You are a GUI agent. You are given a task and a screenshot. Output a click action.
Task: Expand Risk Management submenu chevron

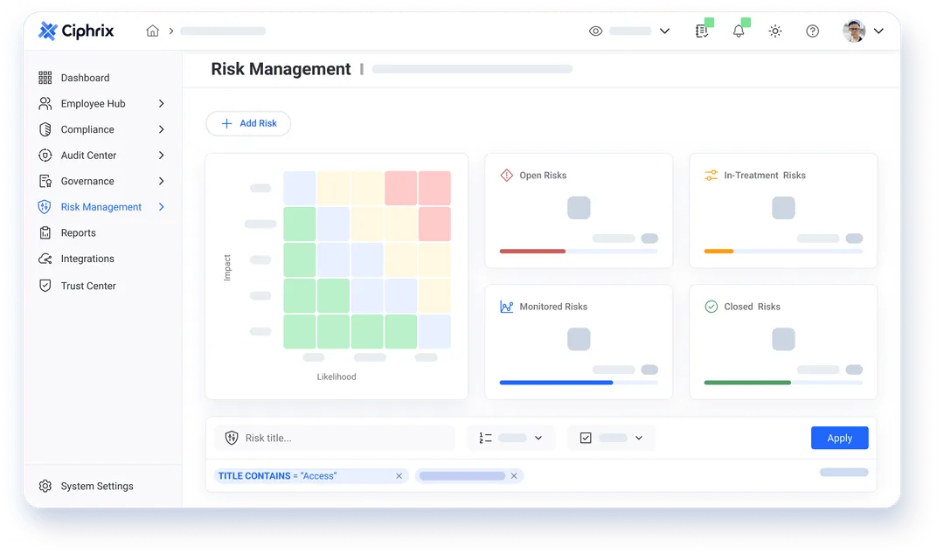pyautogui.click(x=162, y=207)
